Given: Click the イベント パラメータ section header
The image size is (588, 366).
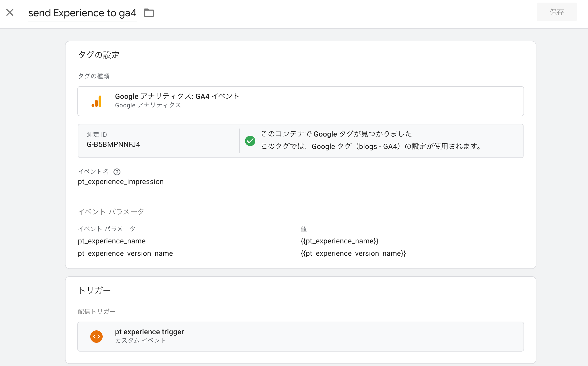Looking at the screenshot, I should (111, 212).
